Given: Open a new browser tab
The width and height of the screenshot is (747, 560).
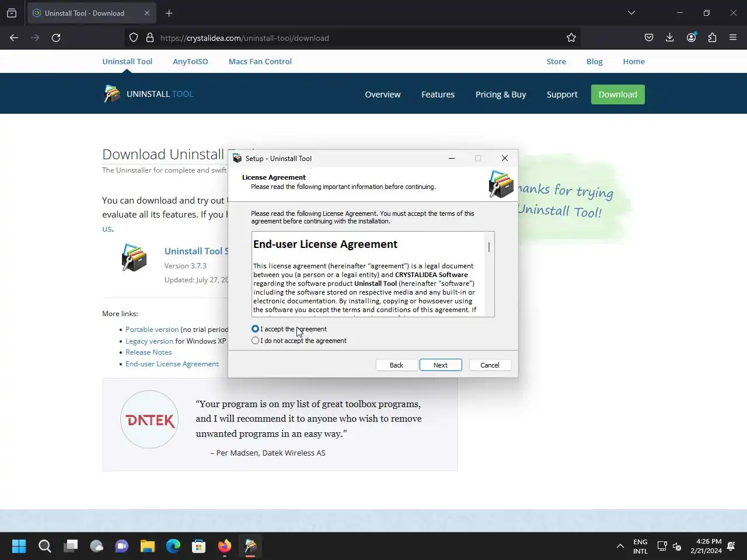Looking at the screenshot, I should pyautogui.click(x=169, y=13).
